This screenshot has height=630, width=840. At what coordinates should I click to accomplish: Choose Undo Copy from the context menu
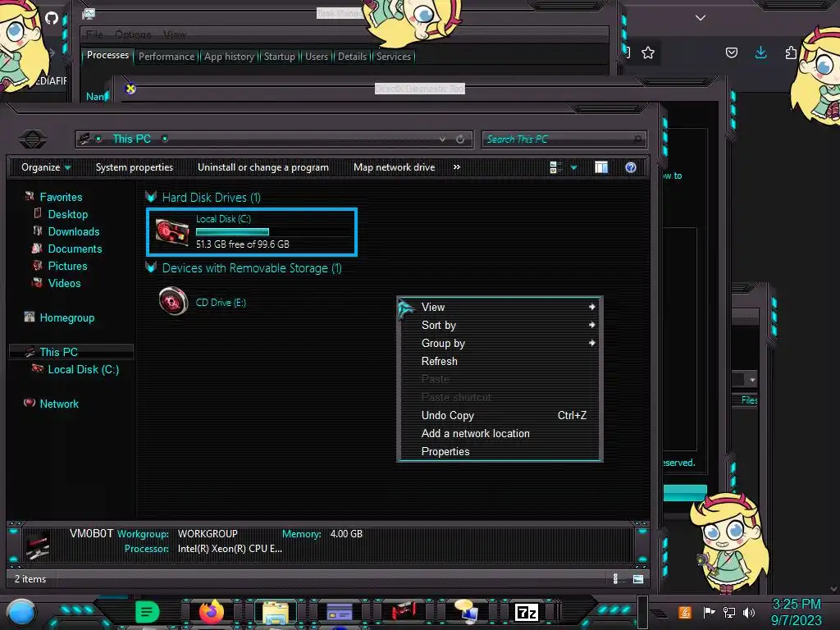[x=500, y=415]
